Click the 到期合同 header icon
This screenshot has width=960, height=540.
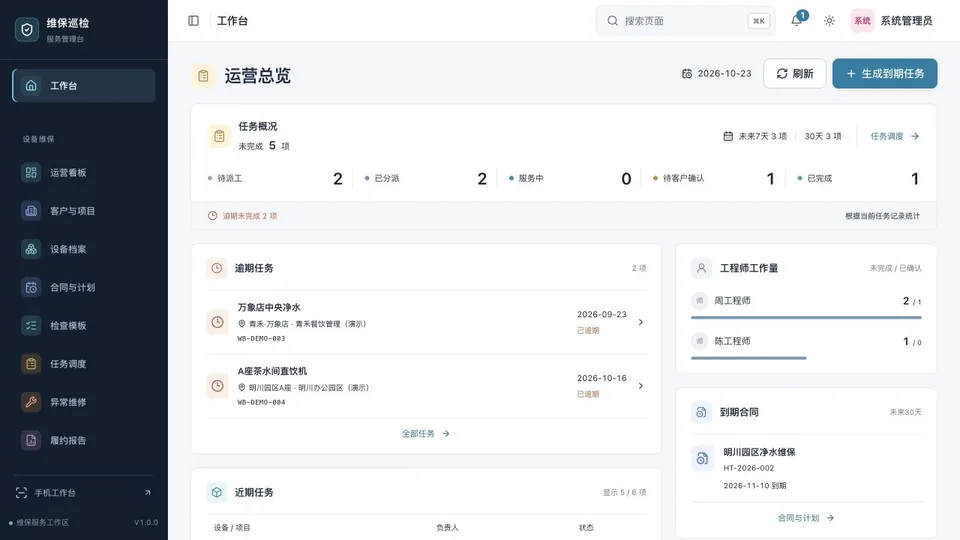click(x=701, y=412)
